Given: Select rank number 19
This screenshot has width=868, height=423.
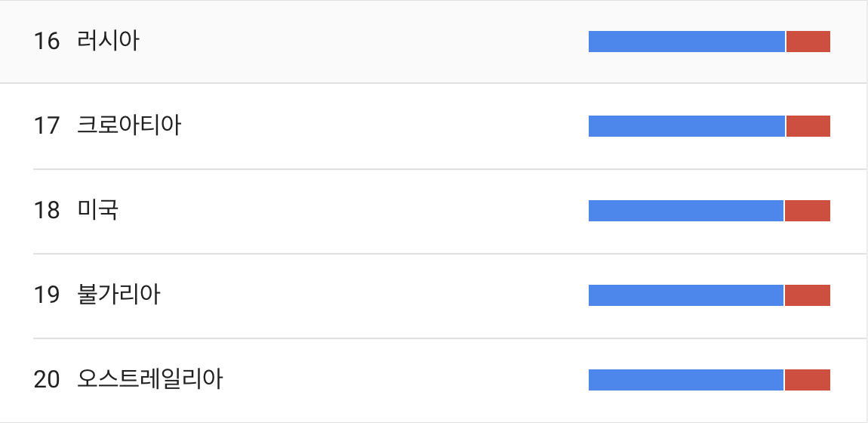Looking at the screenshot, I should pos(47,295).
